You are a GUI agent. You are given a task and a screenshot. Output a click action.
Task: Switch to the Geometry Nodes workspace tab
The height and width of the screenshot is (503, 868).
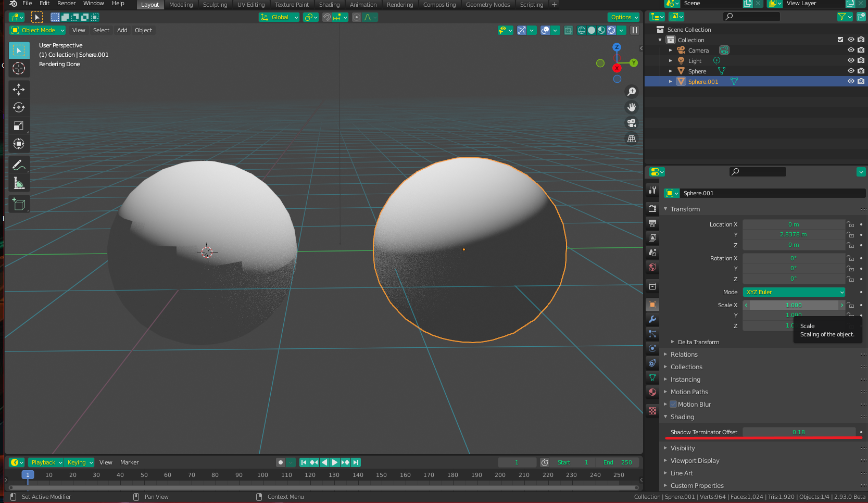pos(488,5)
